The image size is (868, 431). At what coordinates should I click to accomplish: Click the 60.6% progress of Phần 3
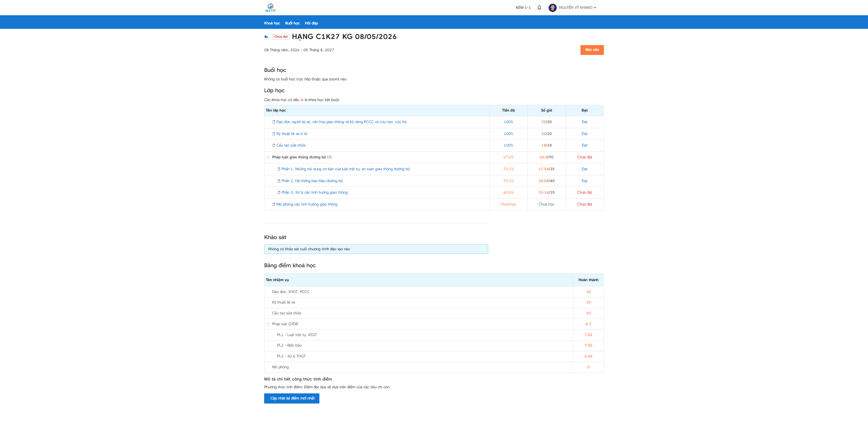508,192
